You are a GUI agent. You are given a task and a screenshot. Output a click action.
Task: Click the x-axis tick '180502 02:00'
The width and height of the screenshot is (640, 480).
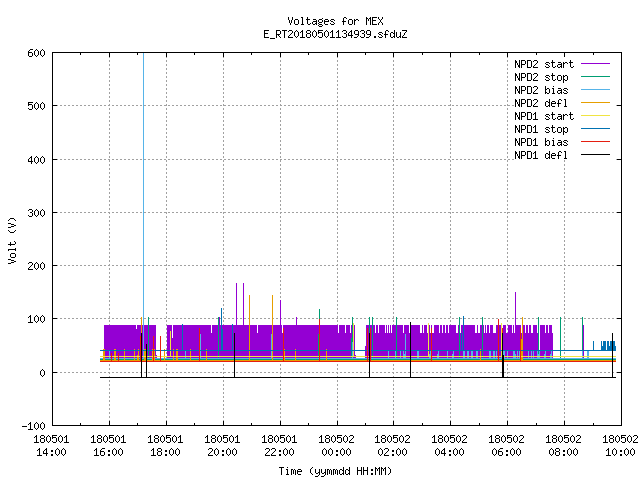(x=392, y=446)
